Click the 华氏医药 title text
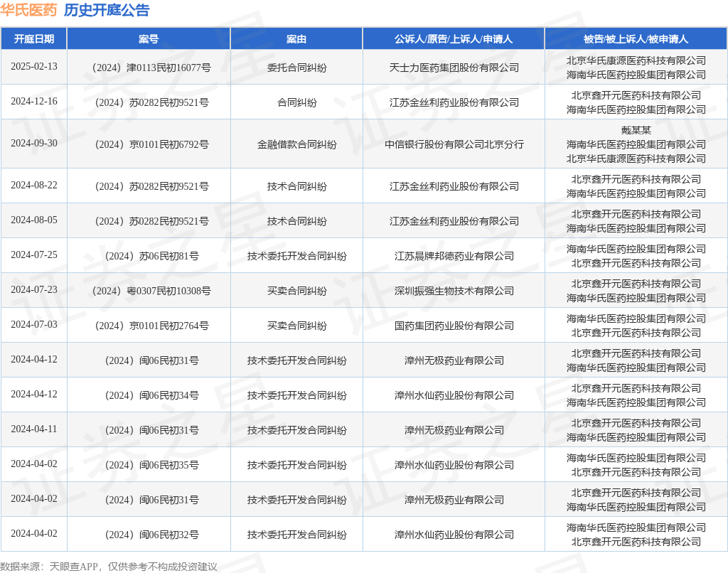 (28, 10)
